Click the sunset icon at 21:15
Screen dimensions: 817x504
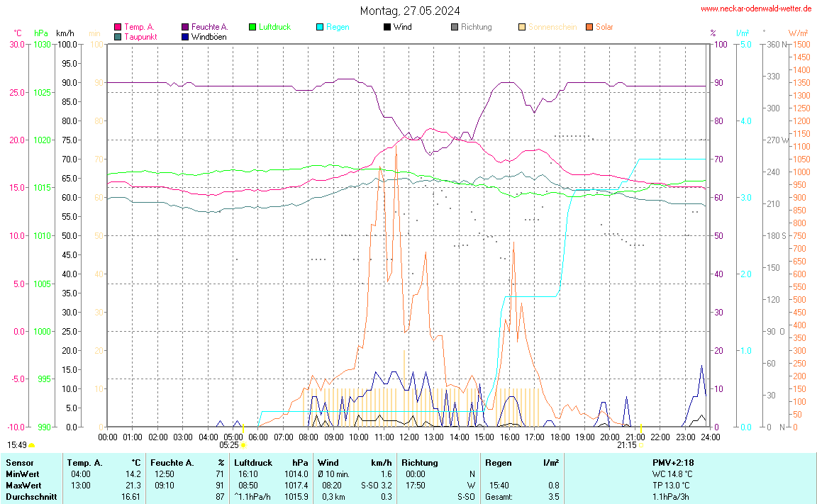pos(641,446)
